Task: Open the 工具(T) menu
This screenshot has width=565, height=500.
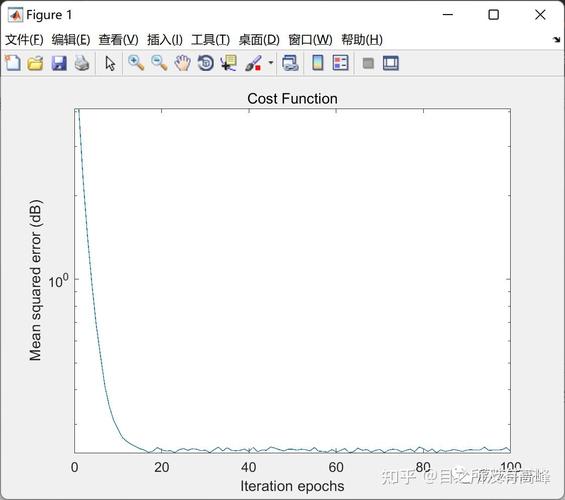Action: click(x=210, y=40)
